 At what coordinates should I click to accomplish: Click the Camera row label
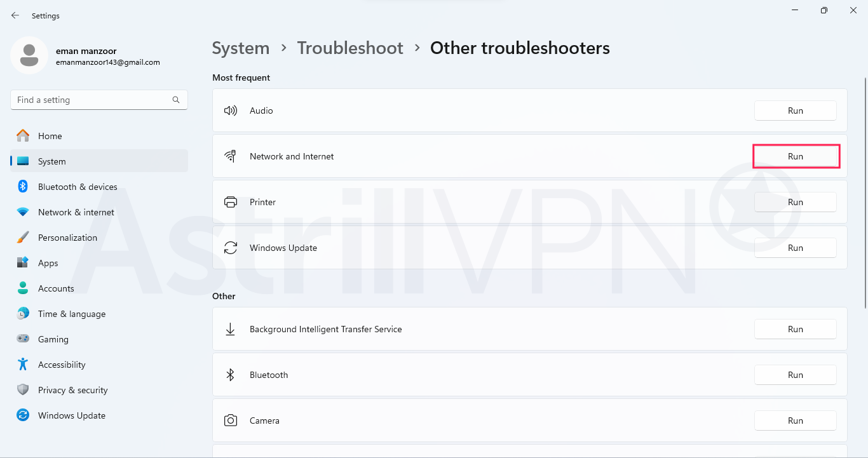(264, 421)
